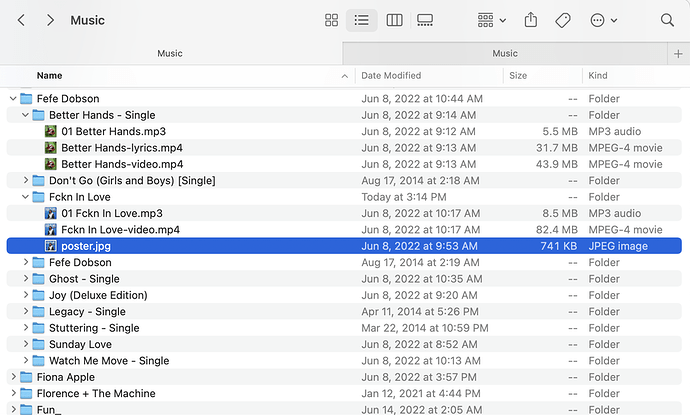Open the More actions ellipsis menu
Image resolution: width=690 pixels, height=415 pixels.
click(603, 20)
